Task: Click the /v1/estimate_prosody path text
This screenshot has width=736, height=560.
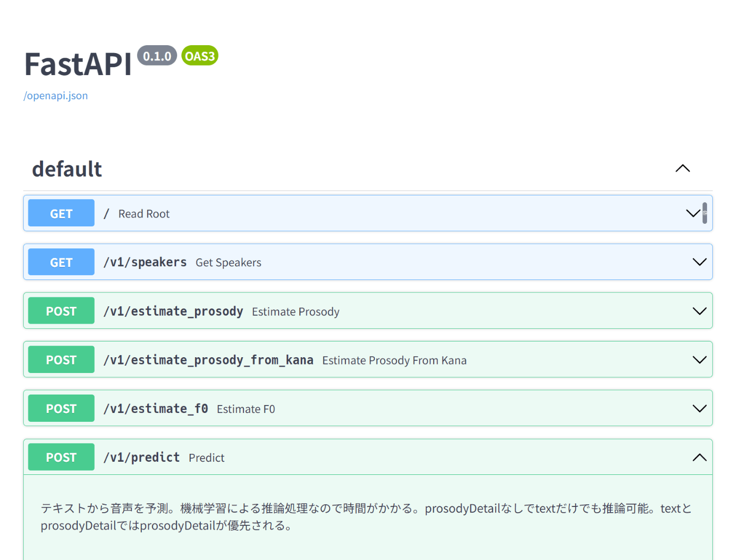Action: click(173, 311)
